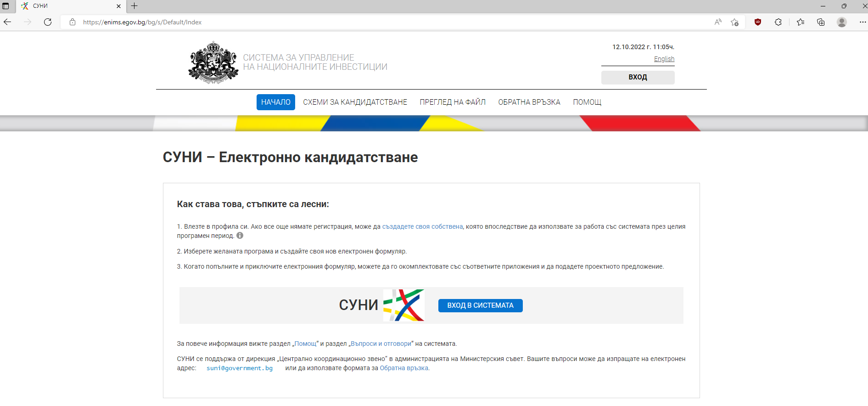Click the info icon after програмен период
Screen dimensions: 868x406
tap(240, 236)
